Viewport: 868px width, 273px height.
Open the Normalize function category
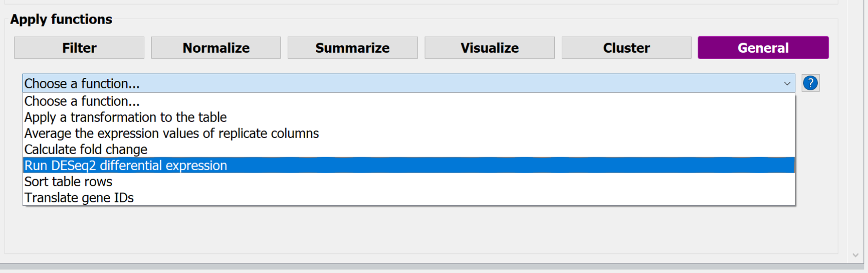pos(216,48)
